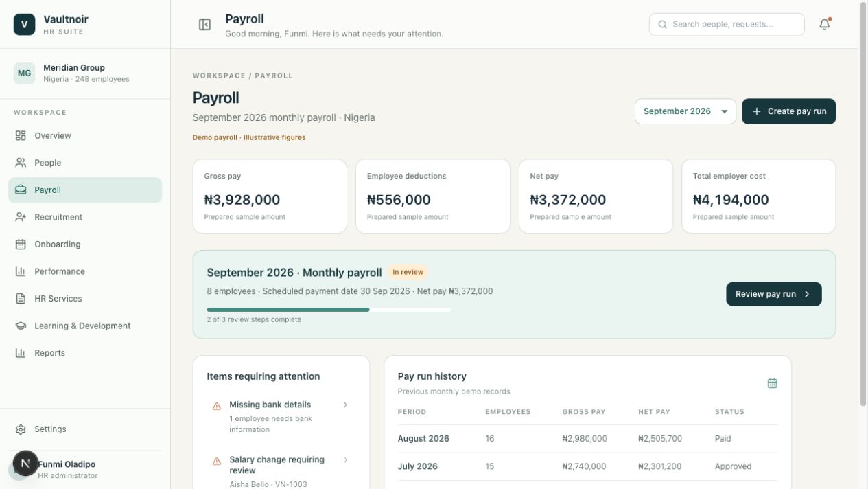Click the Recruitment person-plus icon

click(x=21, y=217)
